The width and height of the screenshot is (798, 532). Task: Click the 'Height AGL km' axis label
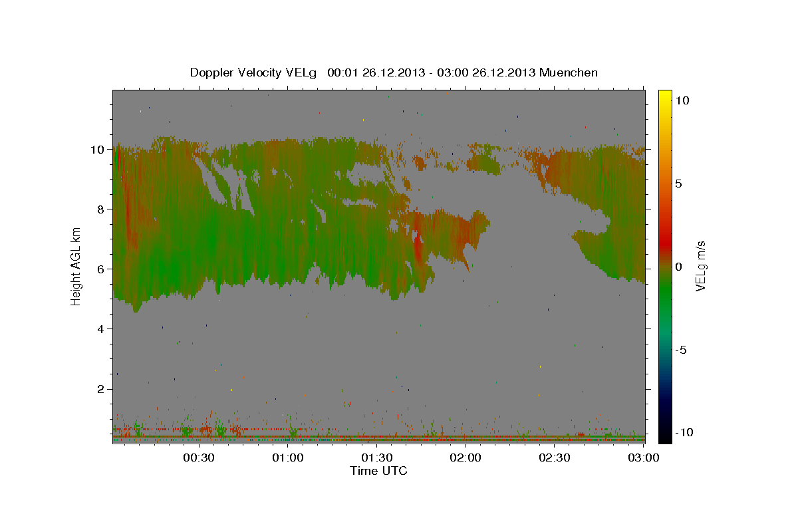[x=76, y=266]
